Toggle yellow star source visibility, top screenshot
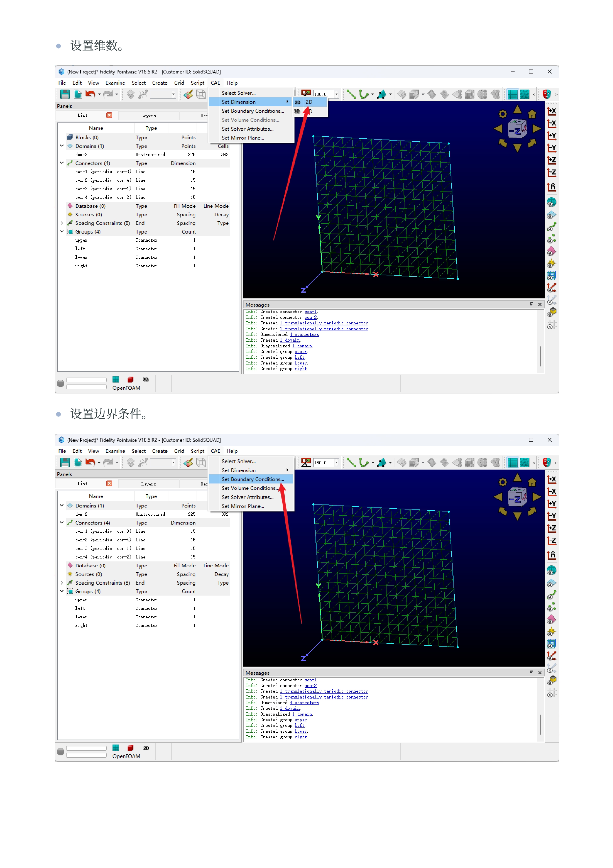Viewport: 613px width, 868px height. point(551,263)
